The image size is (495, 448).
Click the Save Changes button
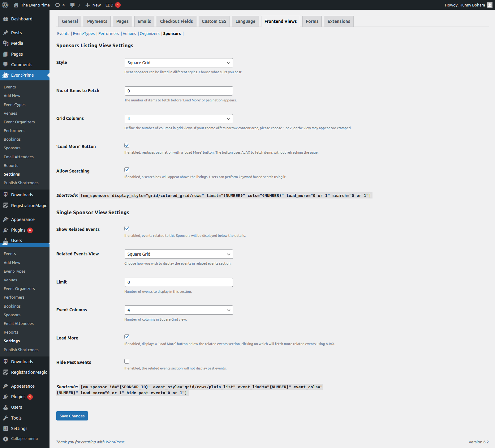(x=72, y=416)
